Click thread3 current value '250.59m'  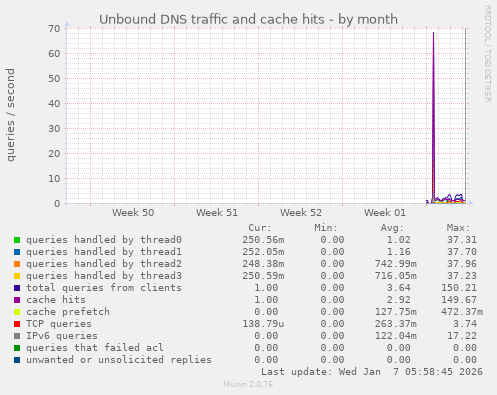point(263,276)
